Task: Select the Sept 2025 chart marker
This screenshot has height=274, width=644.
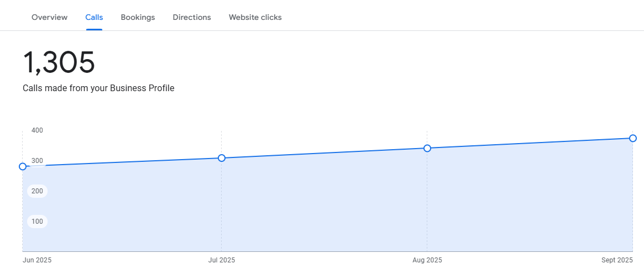Action: pos(633,138)
